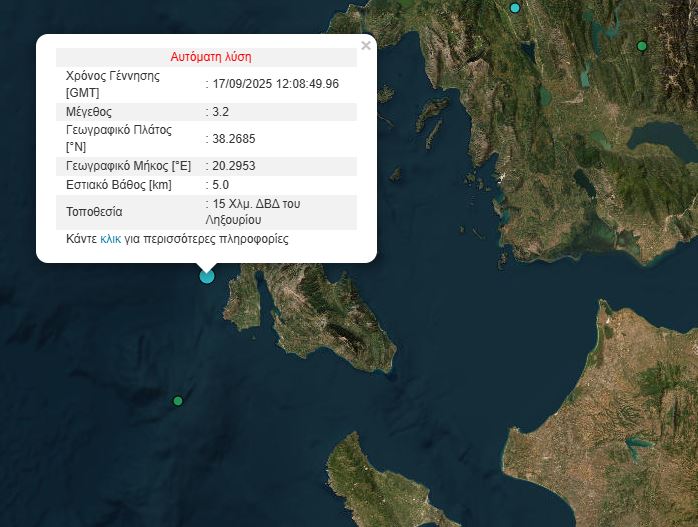Viewport: 698px width, 527px height.
Task: Click the 'Μέγεθος' row label
Action: pos(89,111)
